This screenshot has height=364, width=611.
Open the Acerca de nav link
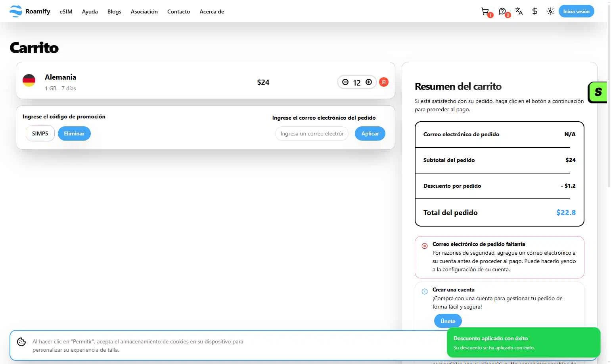[x=212, y=11]
